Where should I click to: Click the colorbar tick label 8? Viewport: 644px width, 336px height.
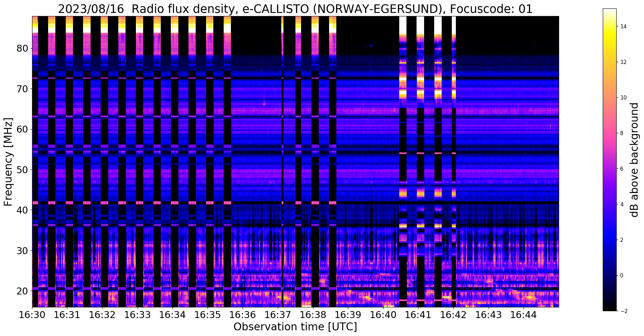tap(622, 133)
